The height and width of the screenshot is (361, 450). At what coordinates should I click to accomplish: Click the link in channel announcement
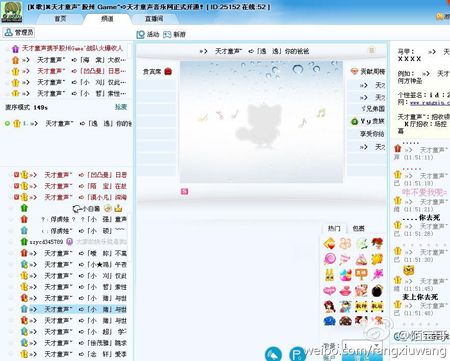[430, 103]
